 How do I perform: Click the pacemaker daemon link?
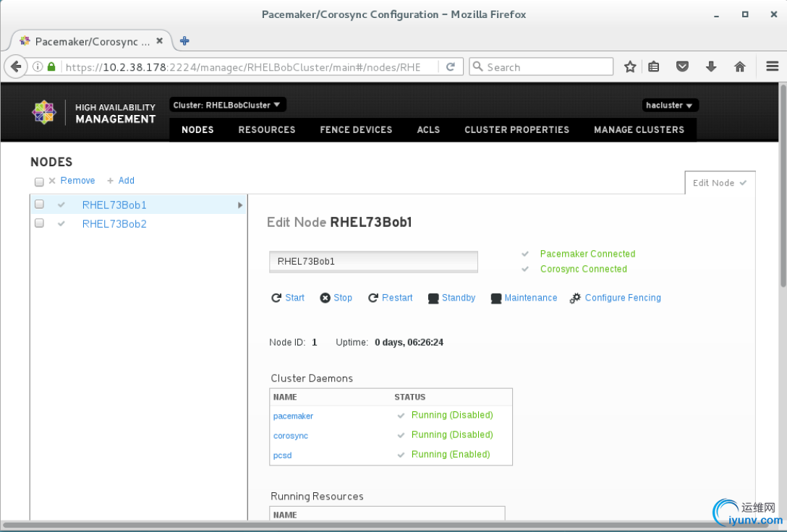pyautogui.click(x=293, y=416)
